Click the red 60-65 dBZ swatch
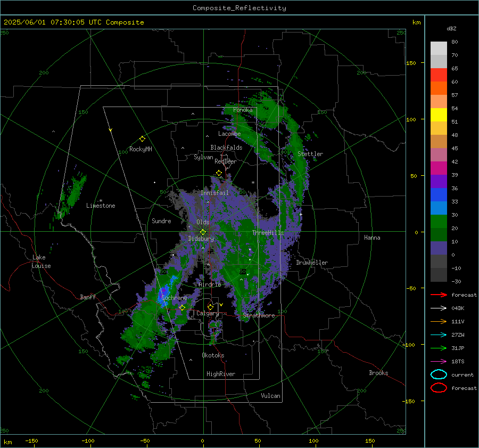This screenshot has width=479, height=448. point(439,75)
